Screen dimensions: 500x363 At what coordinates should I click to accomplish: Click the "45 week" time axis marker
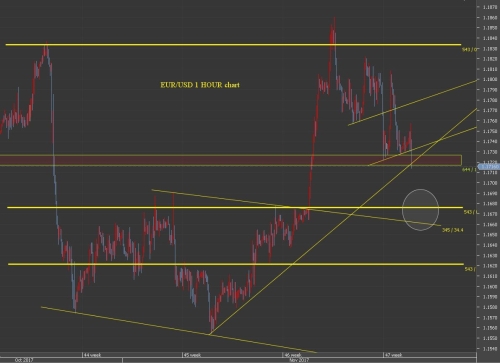[192, 355]
